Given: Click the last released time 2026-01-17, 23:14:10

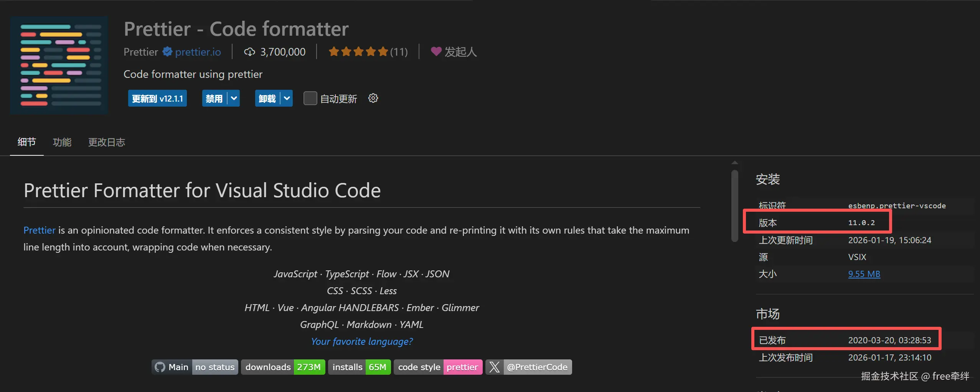Looking at the screenshot, I should coord(889,357).
